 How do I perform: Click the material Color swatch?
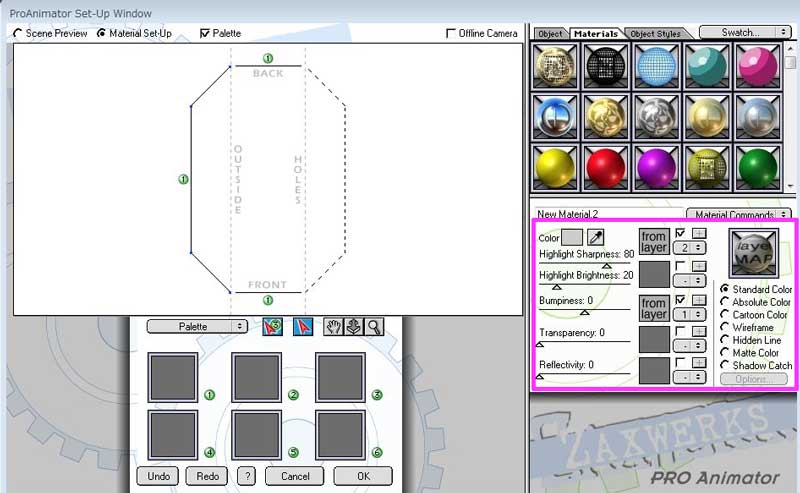572,237
